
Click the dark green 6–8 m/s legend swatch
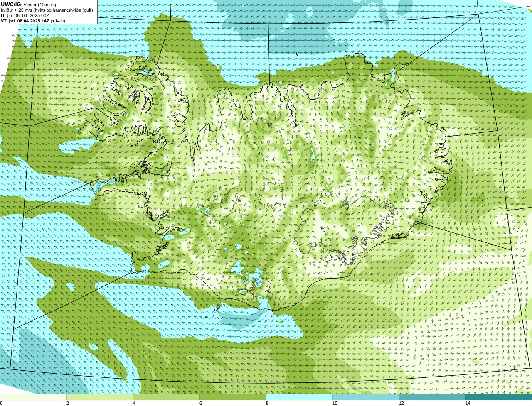pos(233,397)
